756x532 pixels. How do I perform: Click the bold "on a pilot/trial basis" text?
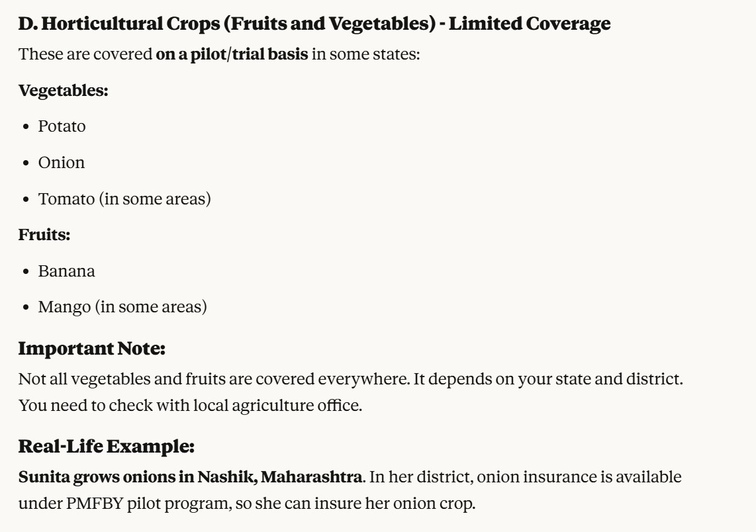(x=232, y=54)
